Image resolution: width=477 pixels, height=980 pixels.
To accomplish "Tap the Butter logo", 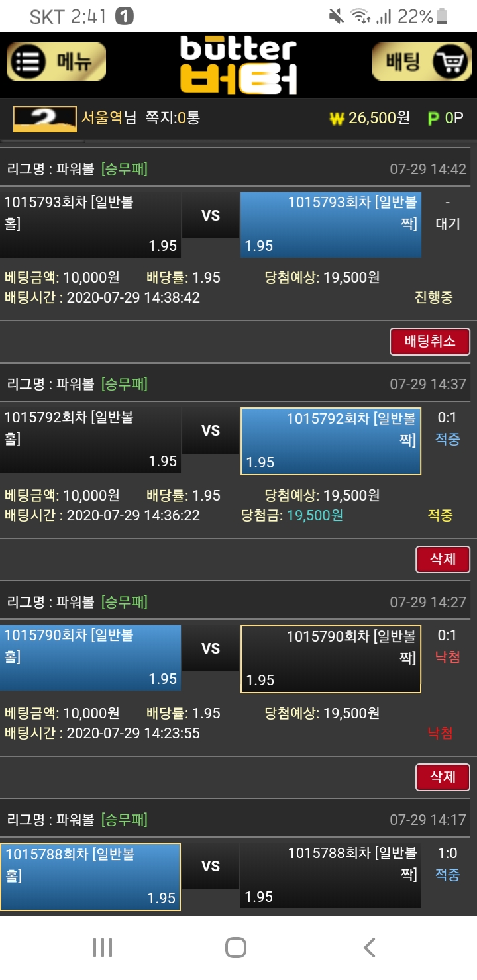I will pyautogui.click(x=238, y=65).
